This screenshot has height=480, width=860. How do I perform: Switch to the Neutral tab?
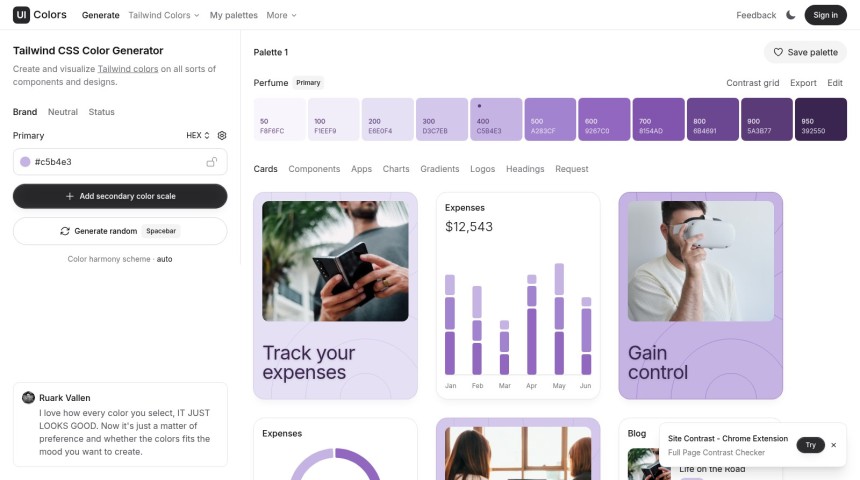point(63,112)
